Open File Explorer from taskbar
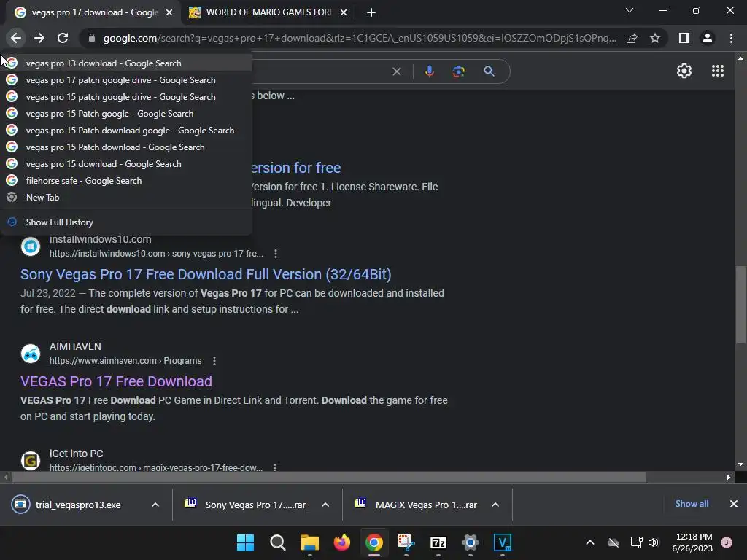 coord(309,542)
